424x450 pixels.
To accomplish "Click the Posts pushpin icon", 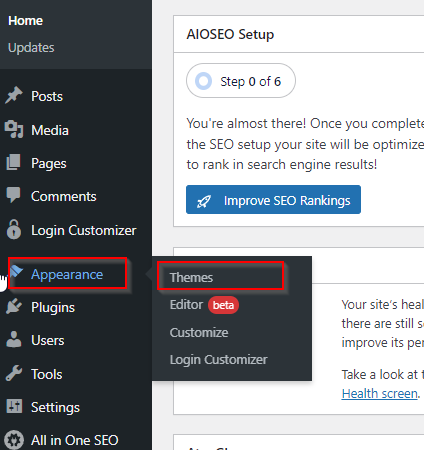I will click(x=14, y=96).
